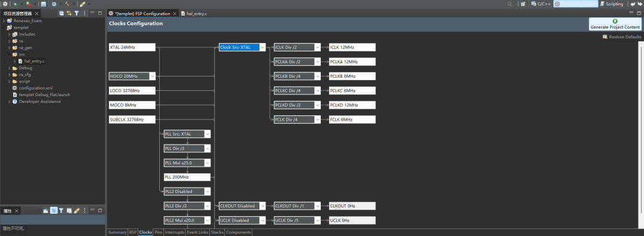Open properties panel view menu (three dots)
The image size is (644, 236).
85,210
